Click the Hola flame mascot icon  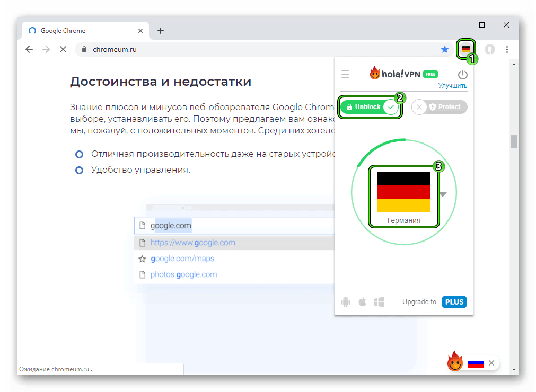tap(455, 361)
